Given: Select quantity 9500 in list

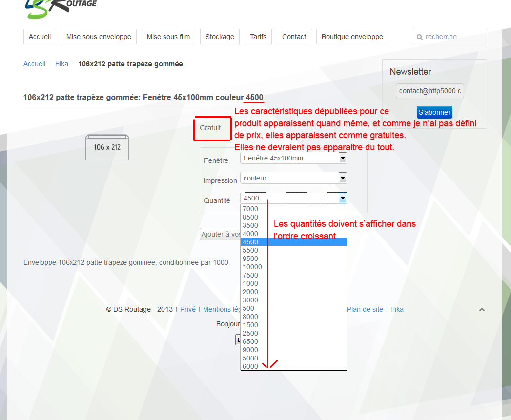Looking at the screenshot, I should coord(294,259).
